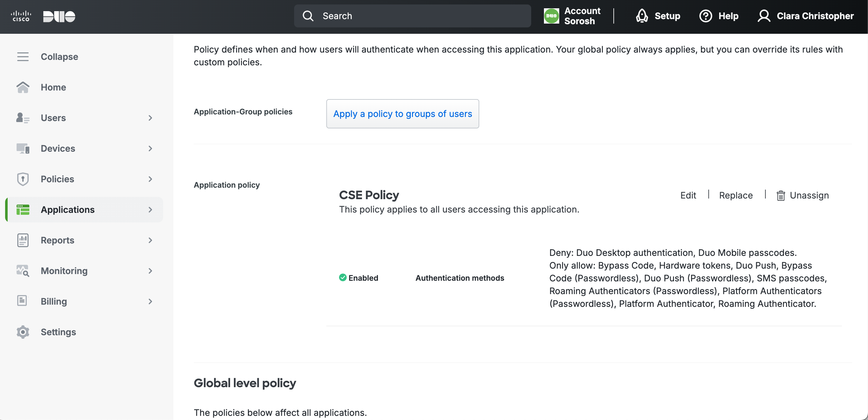Click the Home house icon
The width and height of the screenshot is (868, 420).
pos(23,87)
